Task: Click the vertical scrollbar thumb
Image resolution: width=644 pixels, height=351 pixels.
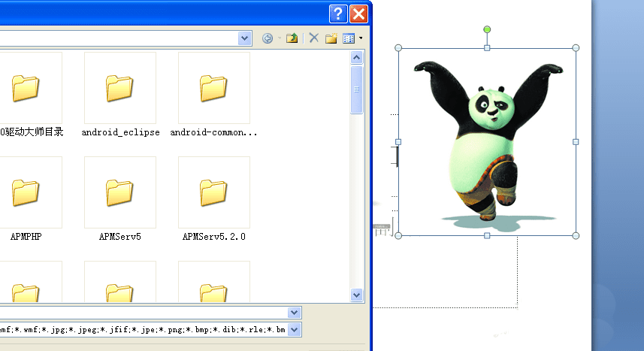Action: (x=356, y=89)
